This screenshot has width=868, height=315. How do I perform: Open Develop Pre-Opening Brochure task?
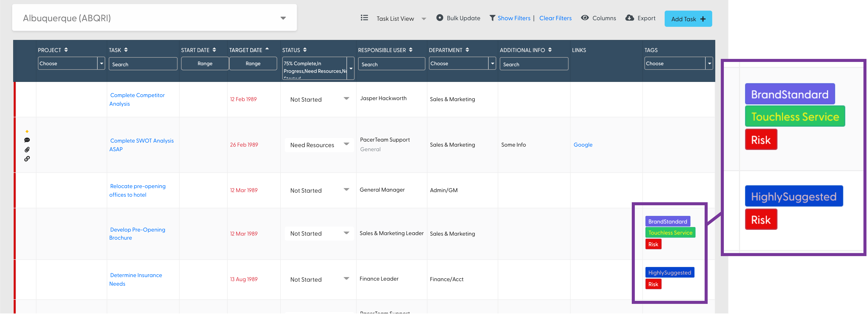pyautogui.click(x=137, y=234)
